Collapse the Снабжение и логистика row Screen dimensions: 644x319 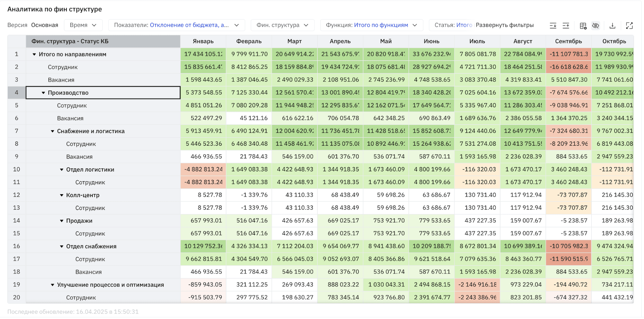[x=53, y=131]
